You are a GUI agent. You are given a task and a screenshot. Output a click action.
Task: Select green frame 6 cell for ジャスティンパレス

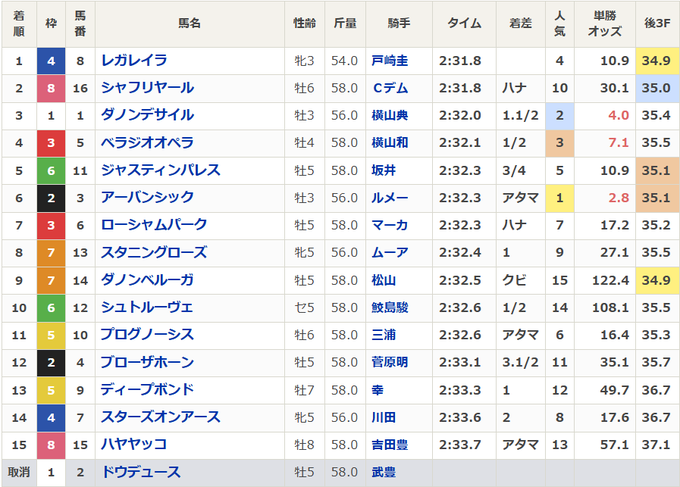[x=51, y=170]
